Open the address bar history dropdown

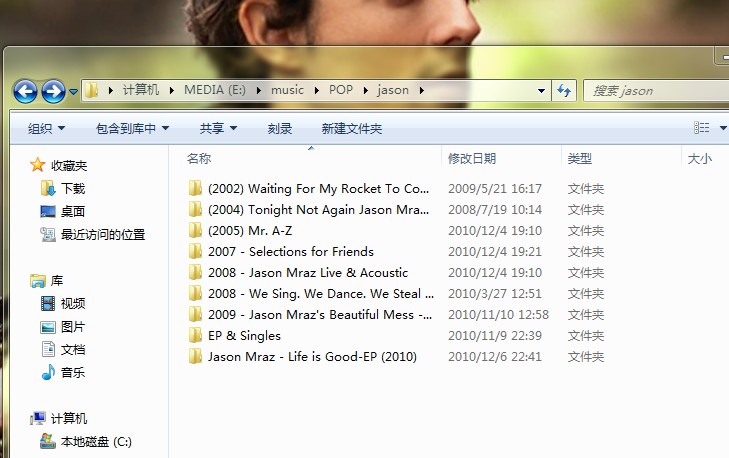pyautogui.click(x=541, y=91)
